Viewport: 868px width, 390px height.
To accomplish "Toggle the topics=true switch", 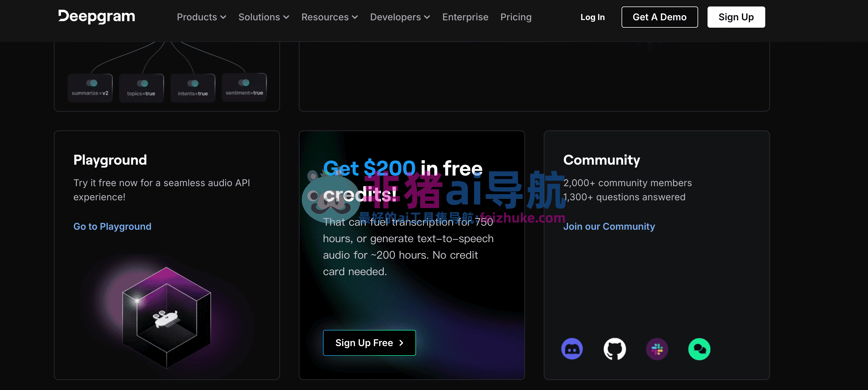I will pos(143,83).
